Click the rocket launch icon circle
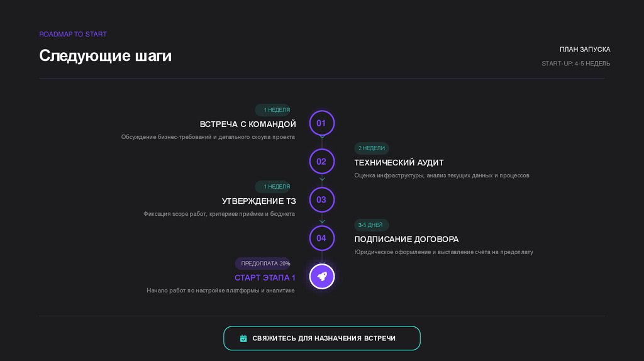This screenshot has height=361, width=644. (x=321, y=276)
